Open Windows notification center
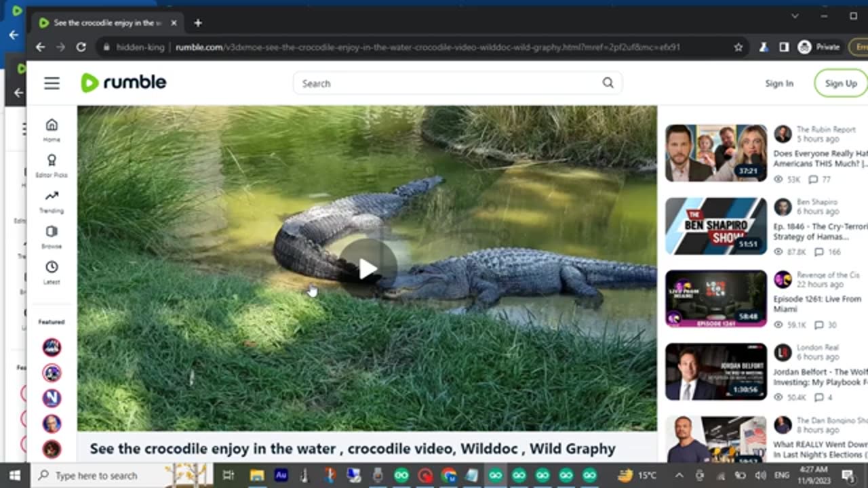This screenshot has height=488, width=868. (848, 475)
